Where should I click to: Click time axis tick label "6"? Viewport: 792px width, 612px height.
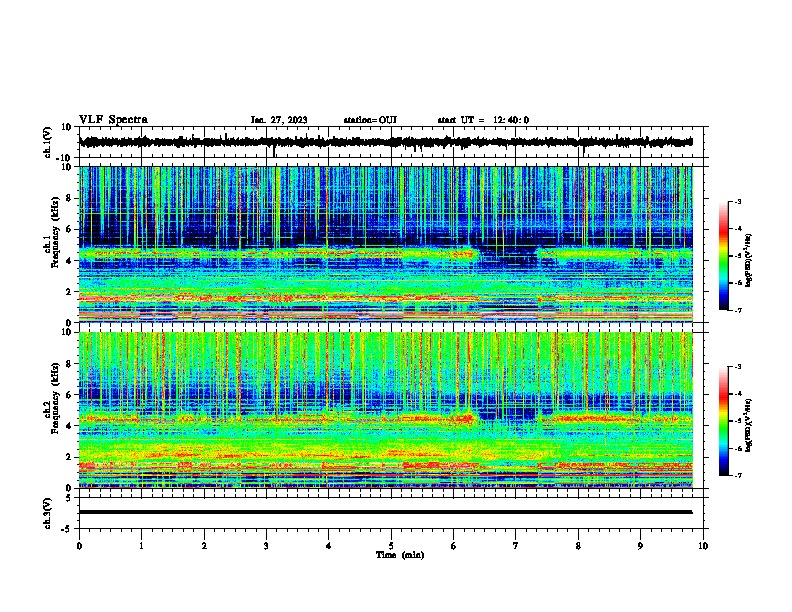(453, 546)
